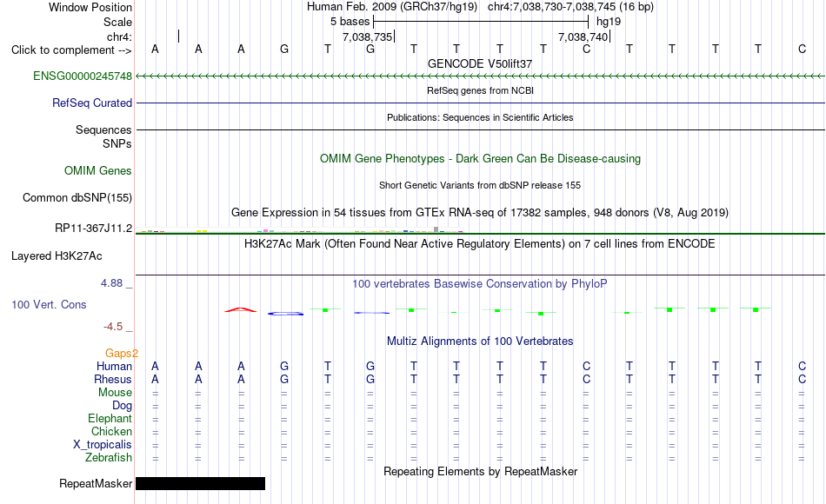Select the X_tropicalis alignment row label
826x504 pixels.
click(103, 445)
